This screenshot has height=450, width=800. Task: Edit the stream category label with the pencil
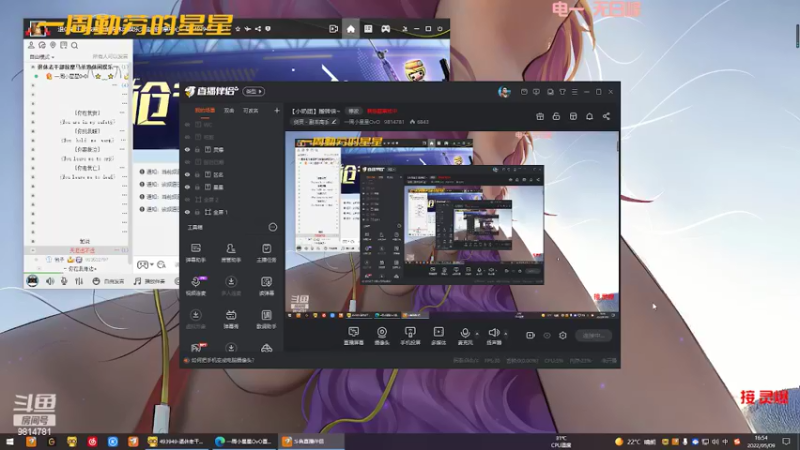pyautogui.click(x=334, y=122)
